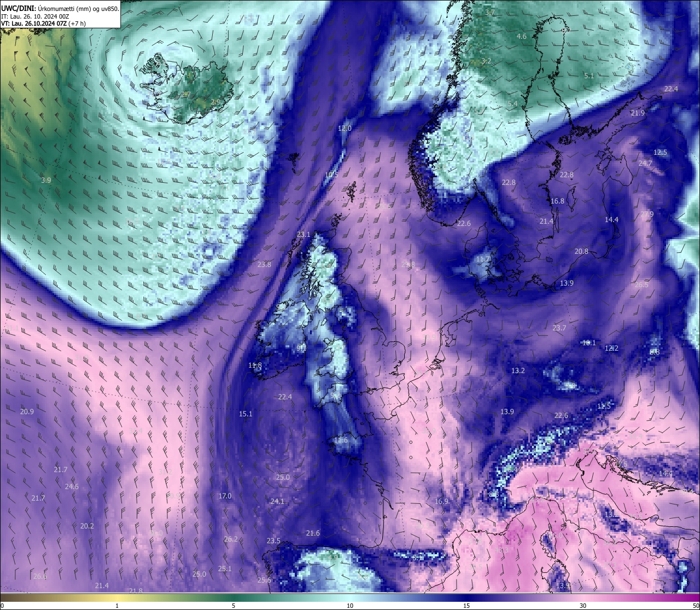Click the 3.2 value on the map

486,61
